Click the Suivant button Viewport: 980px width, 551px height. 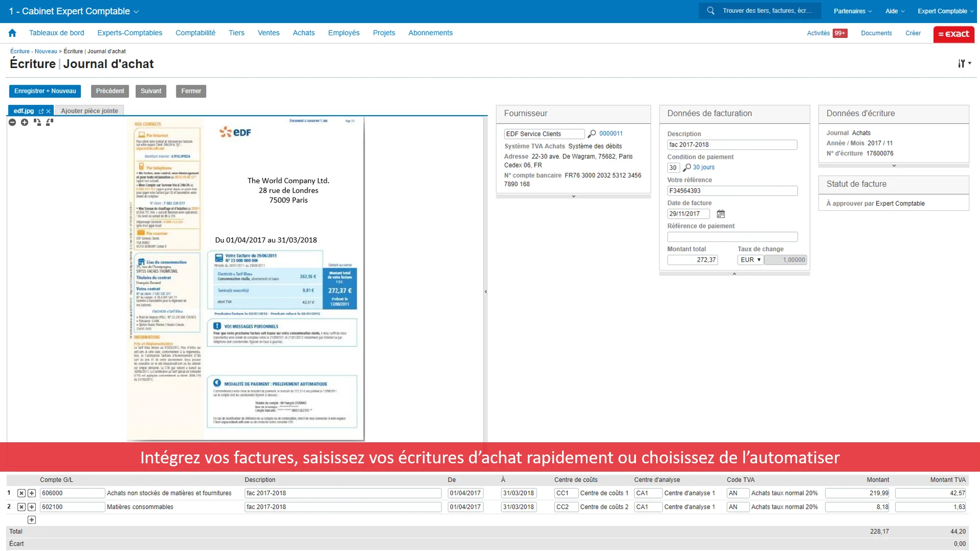pos(151,91)
